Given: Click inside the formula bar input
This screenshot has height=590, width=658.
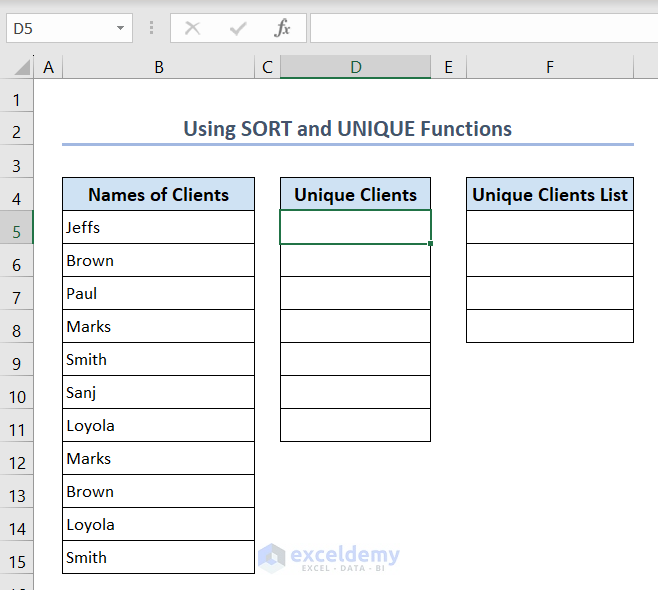Looking at the screenshot, I should (480, 28).
